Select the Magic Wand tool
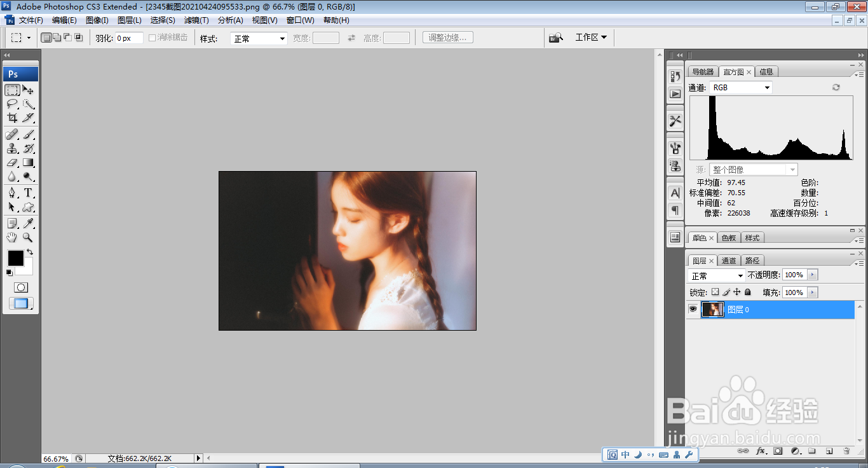The image size is (868, 468). click(x=28, y=104)
